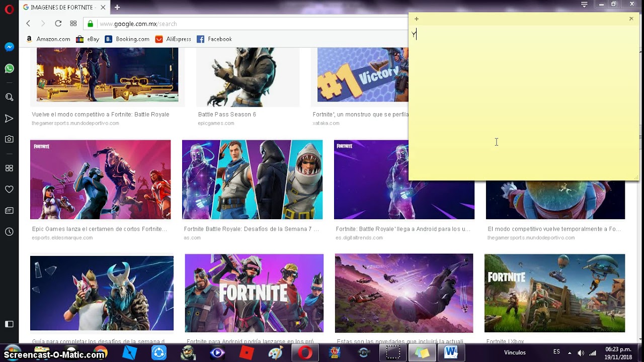Screen dimensions: 644x362
Task: Open the Fortnite Xbox image result
Action: click(x=554, y=293)
